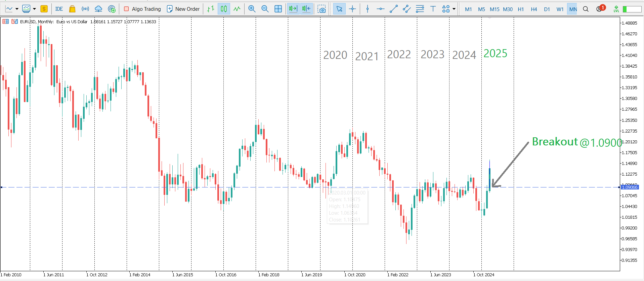Image resolution: width=644 pixels, height=281 pixels.
Task: Open a New Order
Action: 183,9
